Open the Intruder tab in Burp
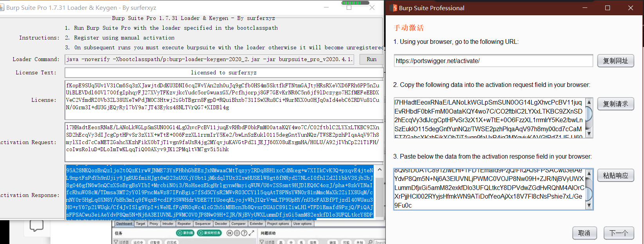This screenshot has width=644, height=244. coord(168,224)
